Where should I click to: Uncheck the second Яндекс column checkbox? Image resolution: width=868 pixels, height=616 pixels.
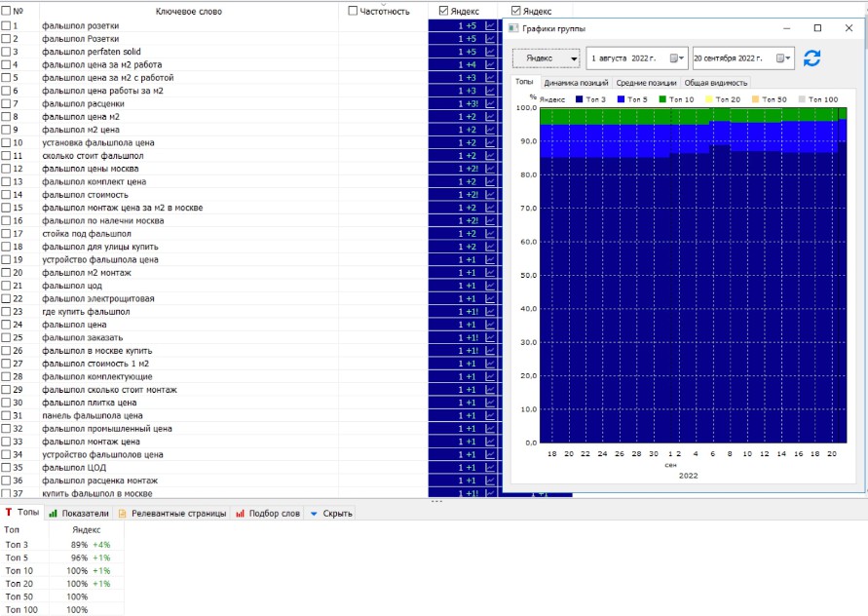point(516,11)
